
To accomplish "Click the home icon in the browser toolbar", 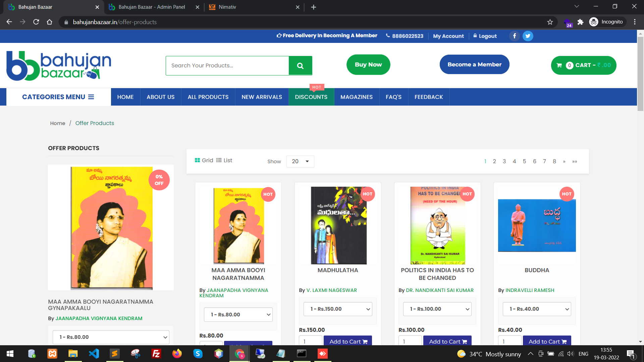I will tap(50, 22).
